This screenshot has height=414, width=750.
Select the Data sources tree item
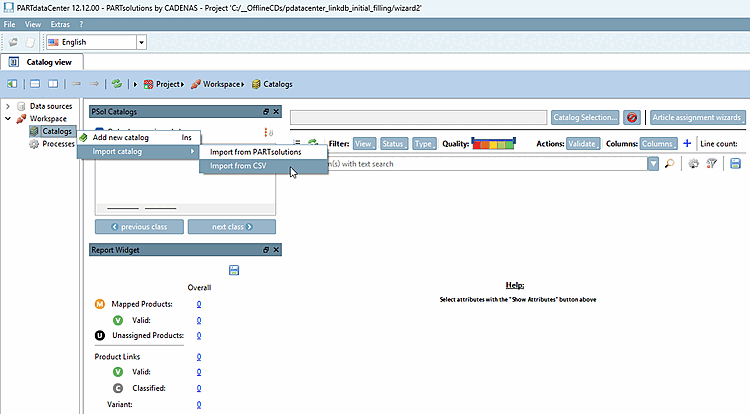coord(45,106)
